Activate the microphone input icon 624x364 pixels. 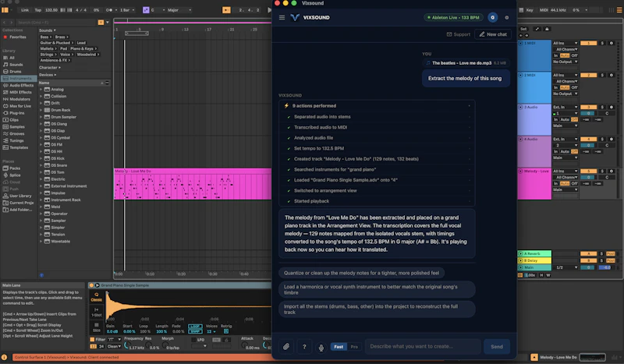tap(321, 348)
